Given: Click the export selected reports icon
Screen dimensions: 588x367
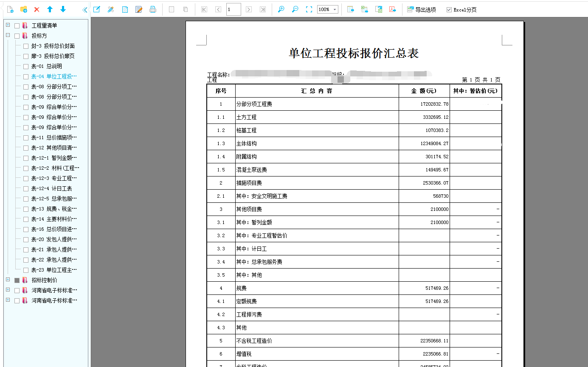Looking at the screenshot, I should (x=379, y=9).
